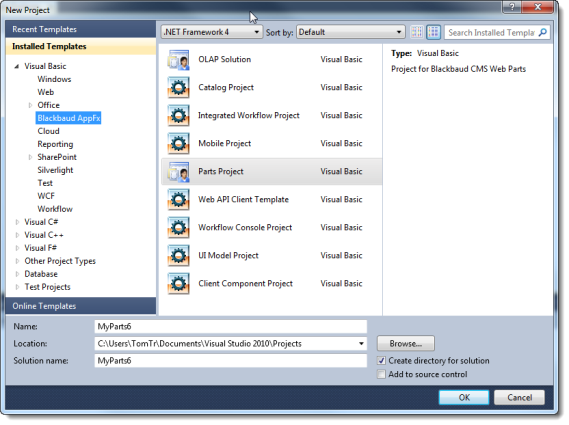Screen dimensions: 569x425
Task: Click the Browse button
Action: pos(406,343)
